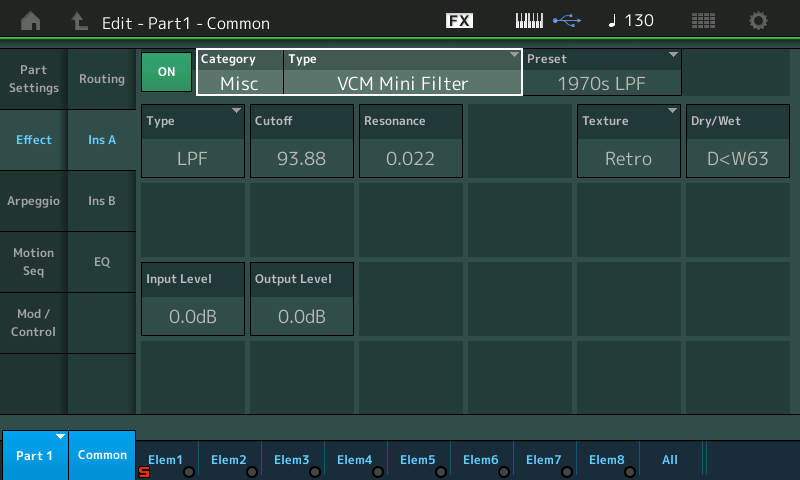Click the exit up-arrow icon
This screenshot has width=800, height=480.
click(80, 21)
